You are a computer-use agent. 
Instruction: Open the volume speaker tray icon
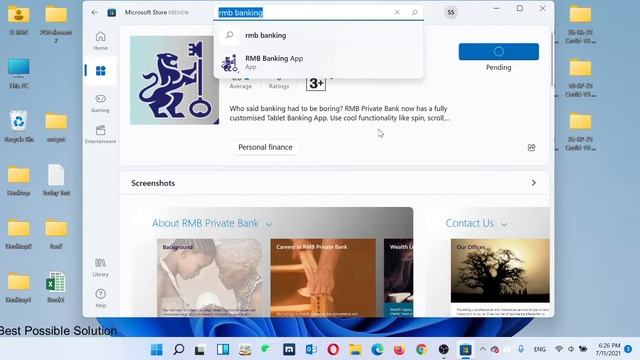(x=571, y=349)
